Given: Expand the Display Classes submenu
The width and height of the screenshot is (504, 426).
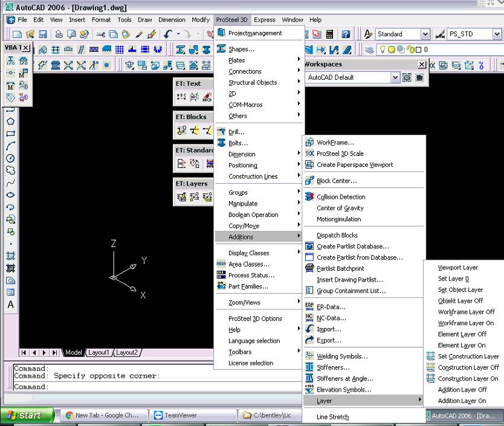Looking at the screenshot, I should 259,253.
